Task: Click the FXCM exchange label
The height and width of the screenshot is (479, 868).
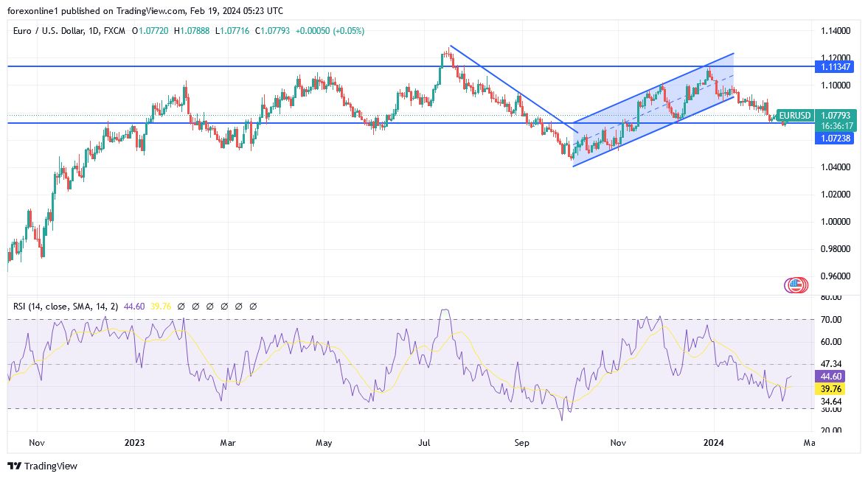Action: [114, 31]
